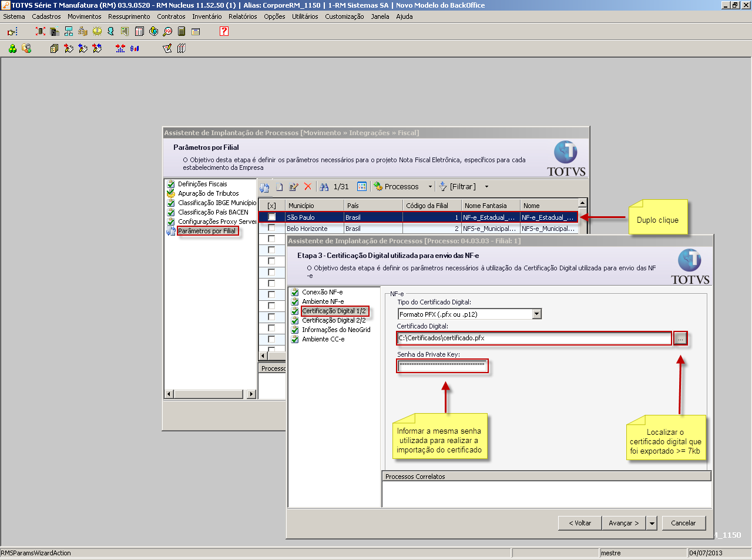The image size is (752, 560).
Task: Expand the arrow next to Avançar button
Action: point(652,523)
